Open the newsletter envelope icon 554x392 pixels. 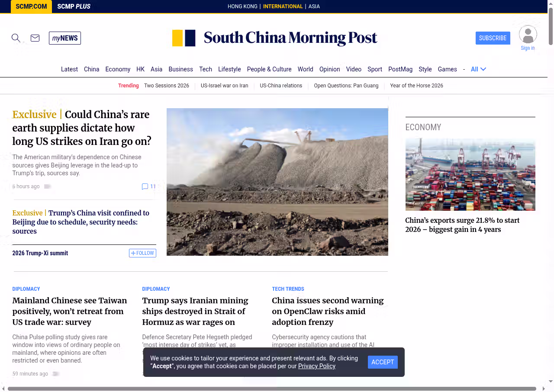[x=35, y=38]
